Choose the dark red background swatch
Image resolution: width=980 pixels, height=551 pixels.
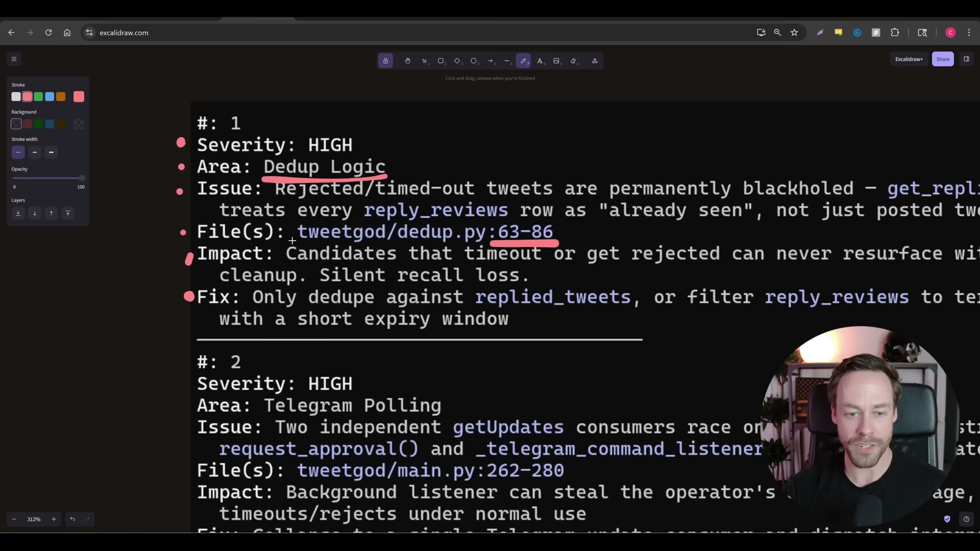28,123
